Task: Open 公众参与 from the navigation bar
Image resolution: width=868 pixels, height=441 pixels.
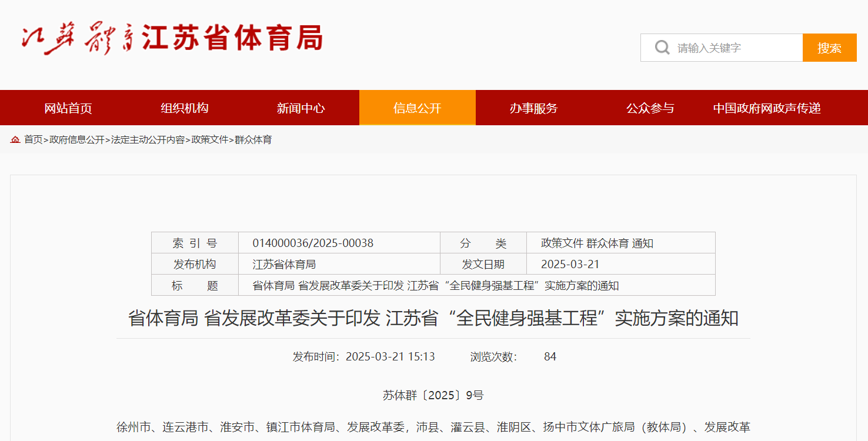Action: (x=650, y=108)
